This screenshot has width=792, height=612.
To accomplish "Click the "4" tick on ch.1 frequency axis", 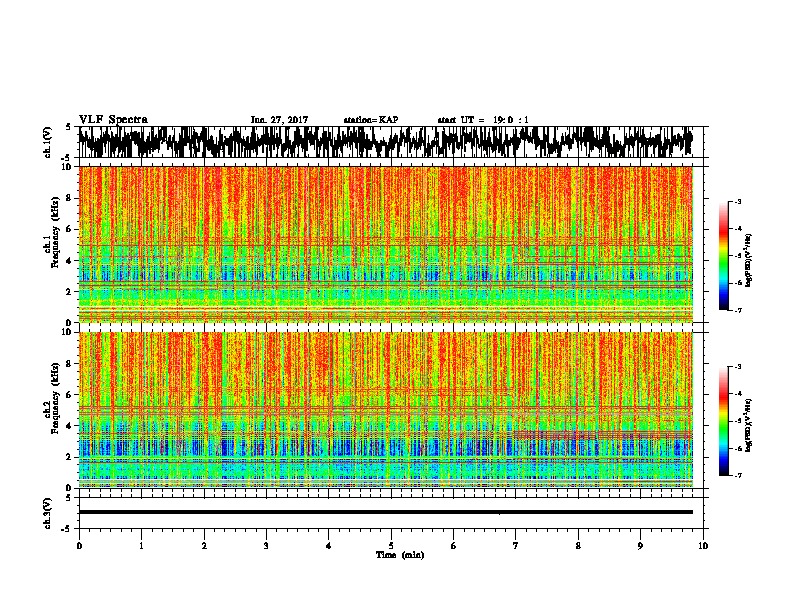I will point(70,261).
